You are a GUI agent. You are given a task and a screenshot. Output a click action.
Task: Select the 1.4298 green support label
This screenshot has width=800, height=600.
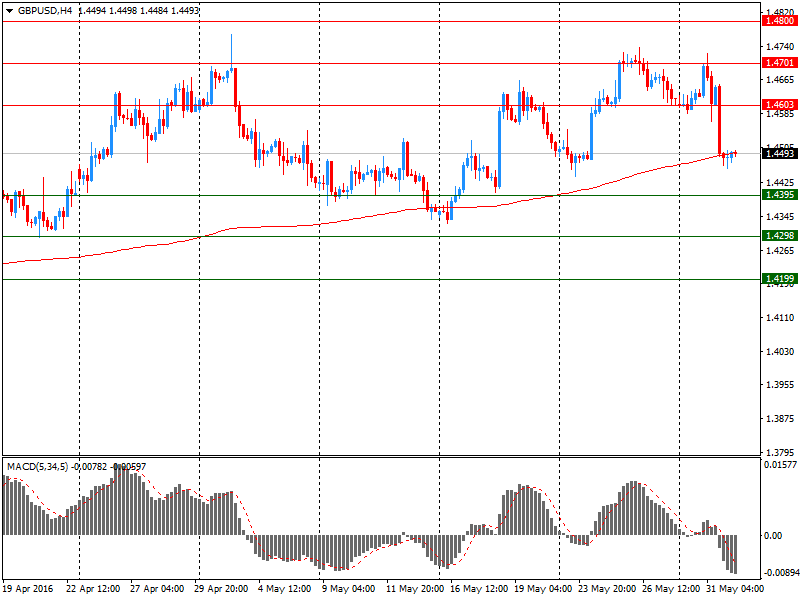[780, 236]
